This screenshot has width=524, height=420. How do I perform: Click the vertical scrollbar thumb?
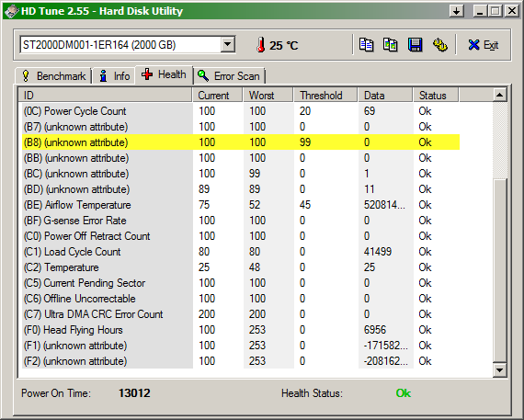tap(500, 270)
